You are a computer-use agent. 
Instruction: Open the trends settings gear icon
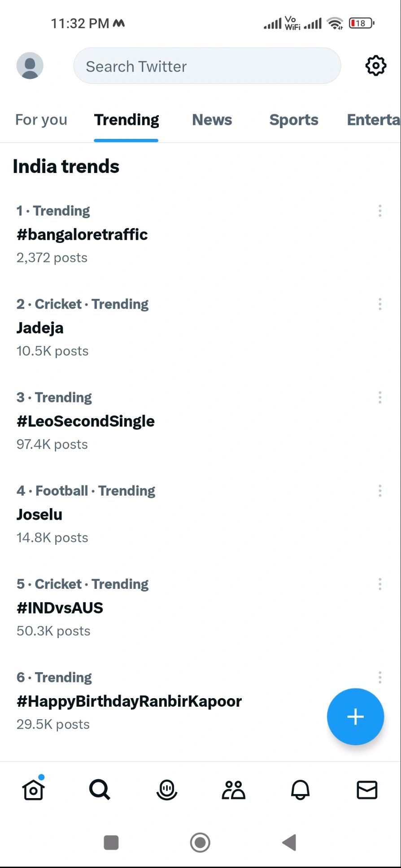point(376,66)
